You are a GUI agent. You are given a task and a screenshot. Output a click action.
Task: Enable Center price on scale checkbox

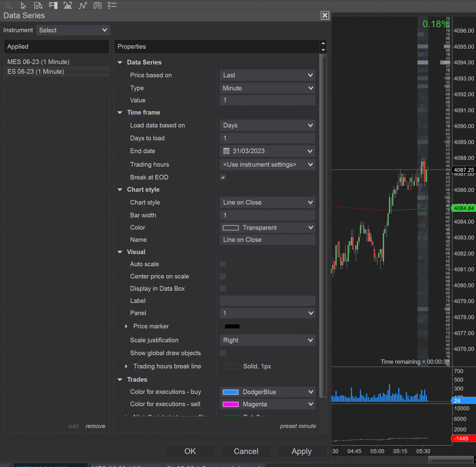coord(223,276)
